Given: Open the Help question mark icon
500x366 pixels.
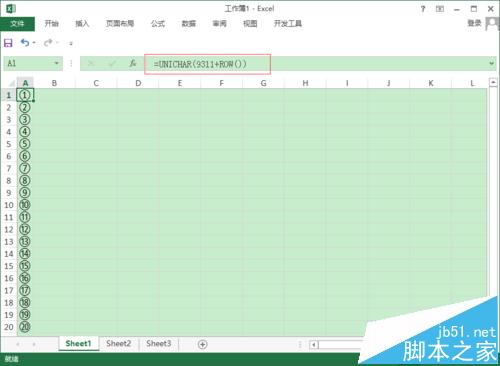Looking at the screenshot, I should pos(423,9).
